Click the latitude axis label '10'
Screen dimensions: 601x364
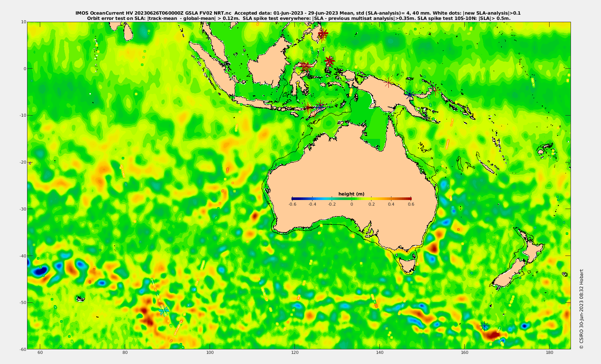pos(24,22)
